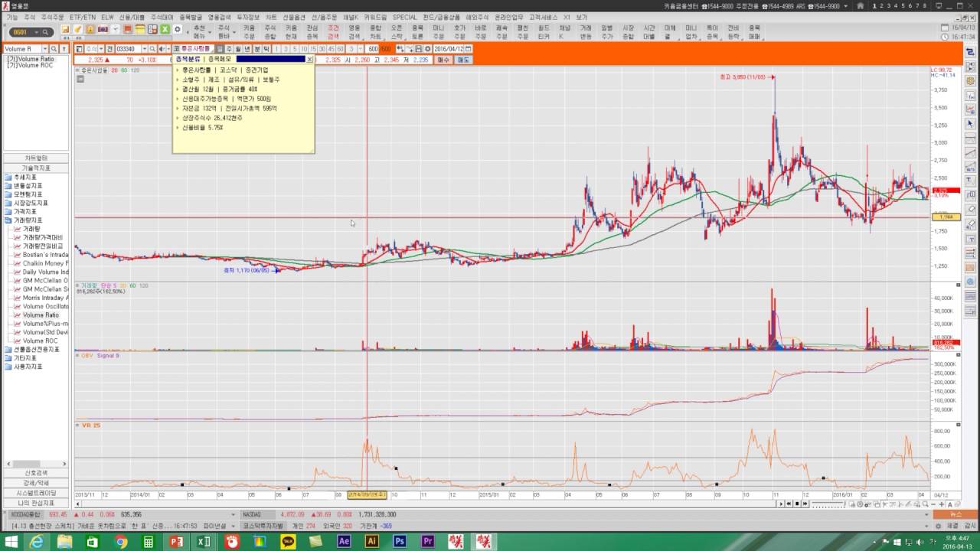Open the 기능 menu
The width and height of the screenshot is (980, 551).
[11, 17]
